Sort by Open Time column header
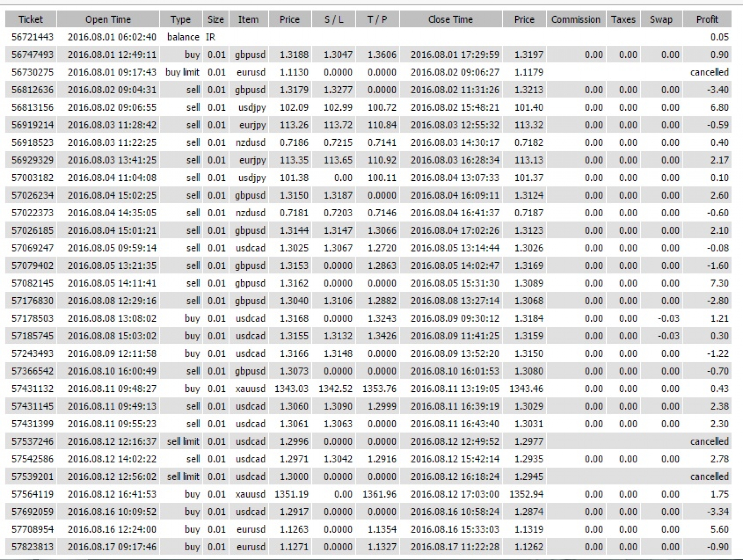Screen dimensions: 743x560 [108, 19]
